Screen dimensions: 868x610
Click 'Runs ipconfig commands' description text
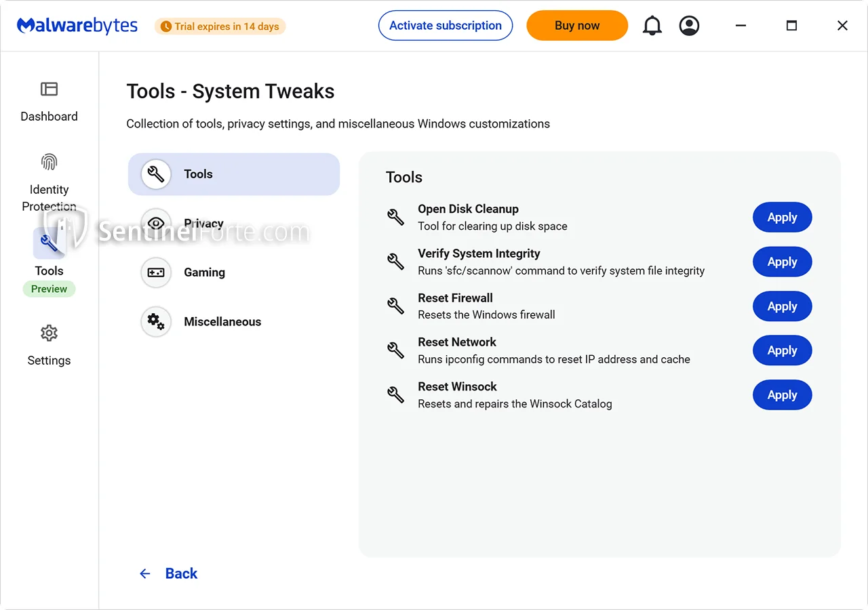(x=554, y=359)
